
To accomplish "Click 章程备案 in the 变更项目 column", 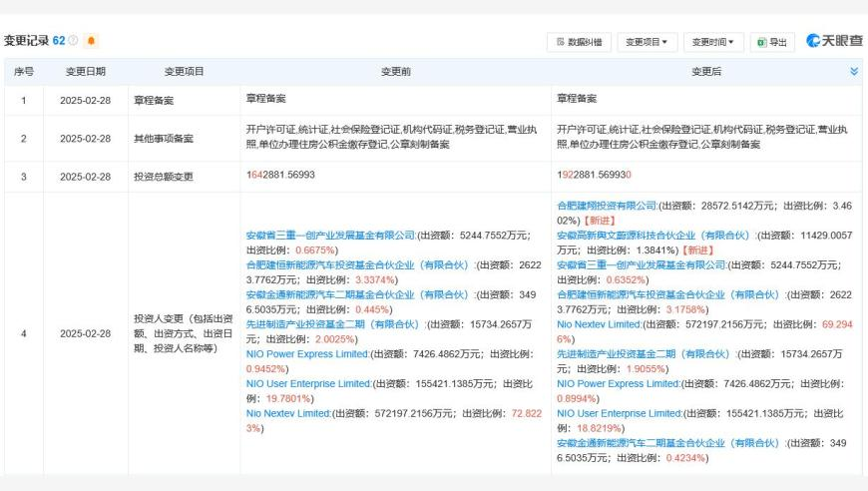I will coord(154,100).
